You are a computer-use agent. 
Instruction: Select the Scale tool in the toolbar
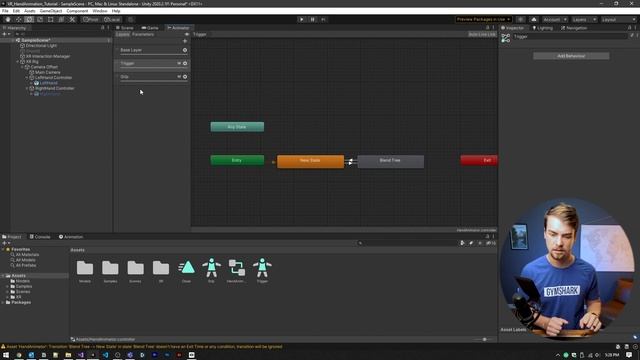40,19
